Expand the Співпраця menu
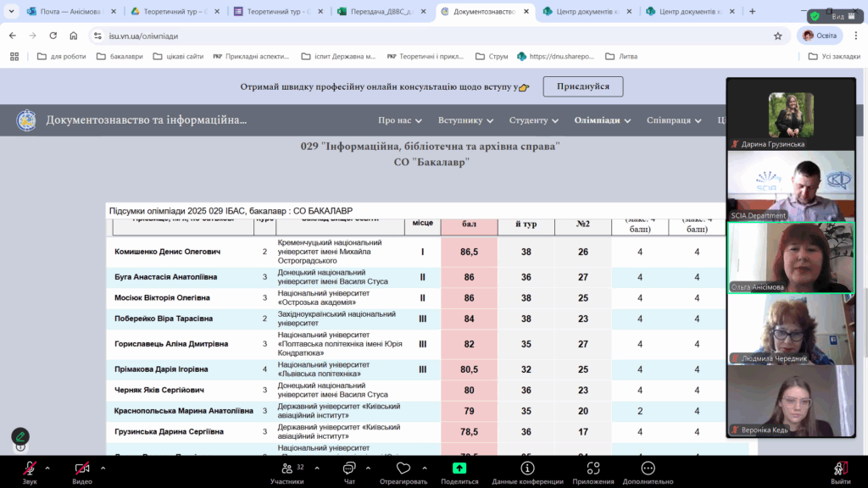The width and height of the screenshot is (868, 488). click(x=674, y=120)
